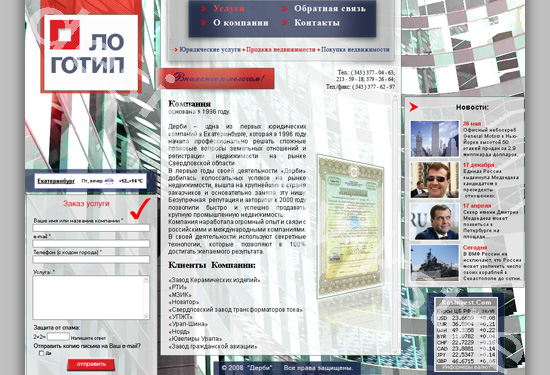Image resolution: width=550 pixels, height=375 pixels.
Task: Go to О компании page
Action: pyautogui.click(x=241, y=23)
